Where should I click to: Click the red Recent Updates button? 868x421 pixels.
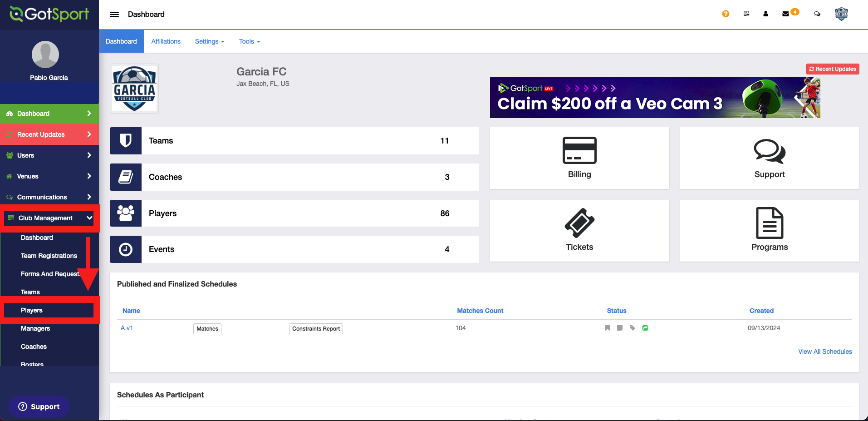(x=832, y=69)
